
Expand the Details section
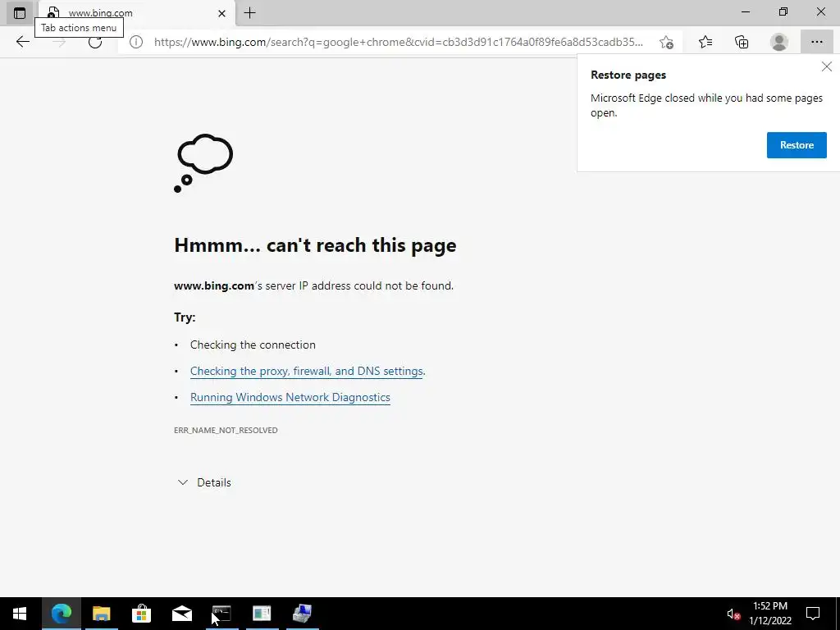pos(204,482)
